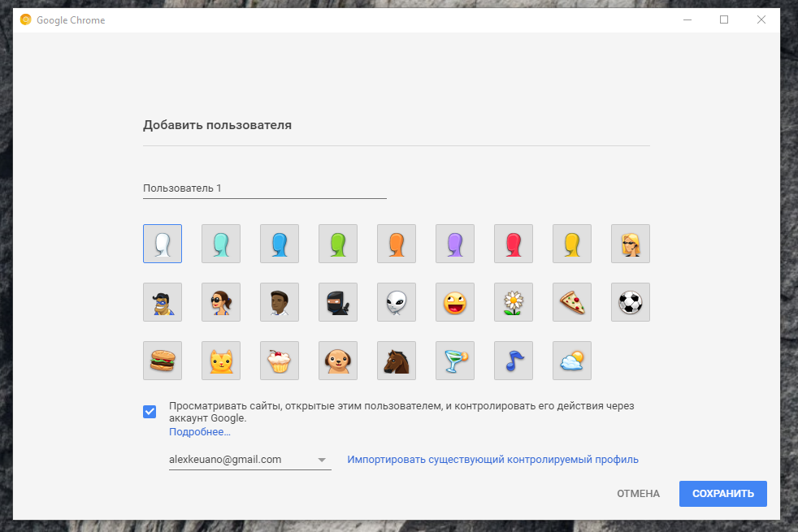Image resolution: width=798 pixels, height=532 pixels.
Task: Select the masked superhero avatar
Action: (x=163, y=302)
